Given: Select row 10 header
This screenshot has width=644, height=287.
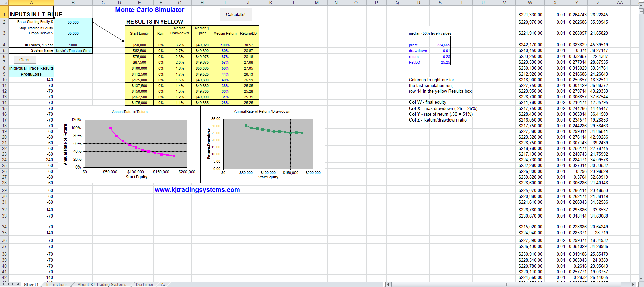Looking at the screenshot, I should (4, 80).
